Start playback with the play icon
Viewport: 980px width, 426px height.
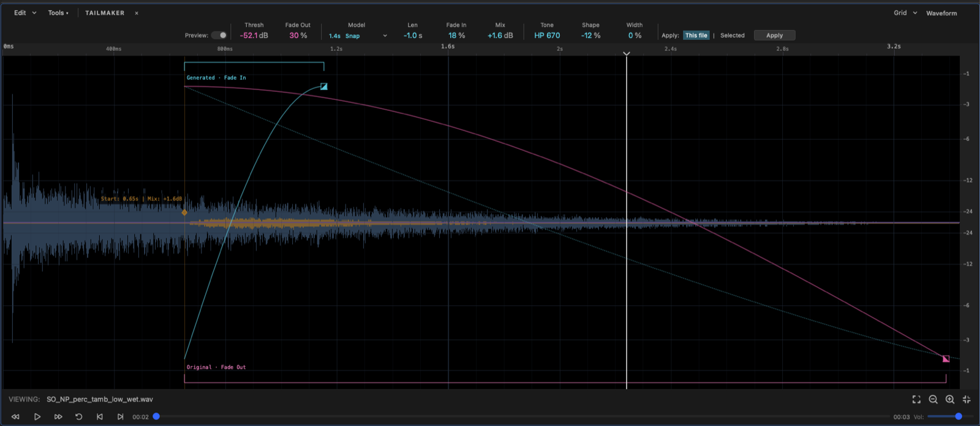point(37,417)
